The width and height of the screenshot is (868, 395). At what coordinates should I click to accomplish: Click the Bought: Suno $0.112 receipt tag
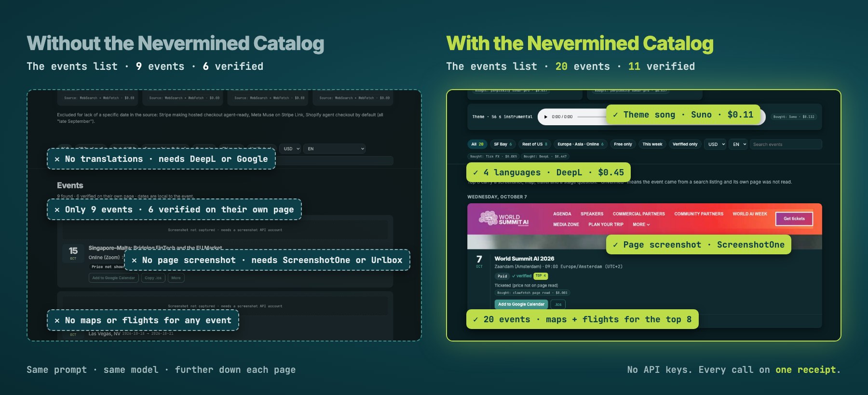794,117
